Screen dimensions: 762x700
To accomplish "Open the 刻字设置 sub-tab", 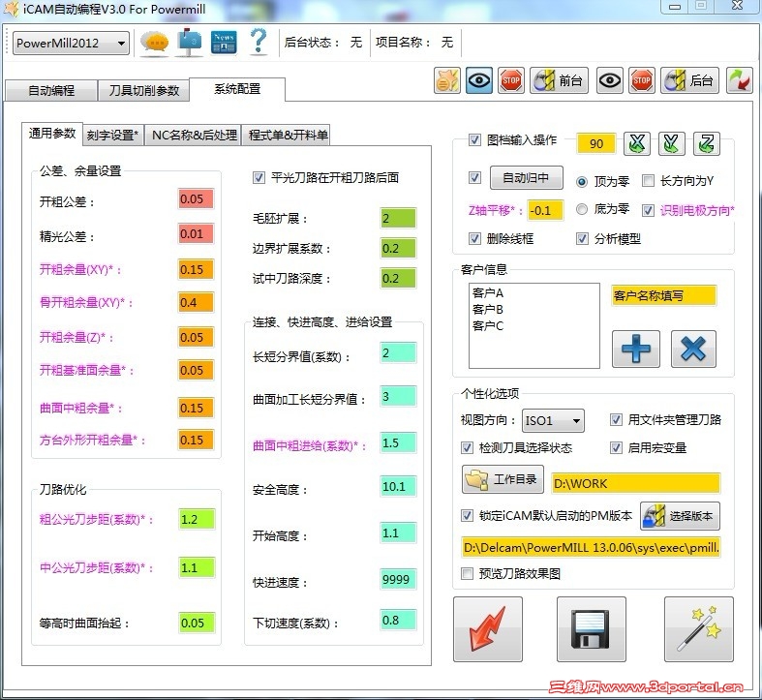I will (112, 136).
